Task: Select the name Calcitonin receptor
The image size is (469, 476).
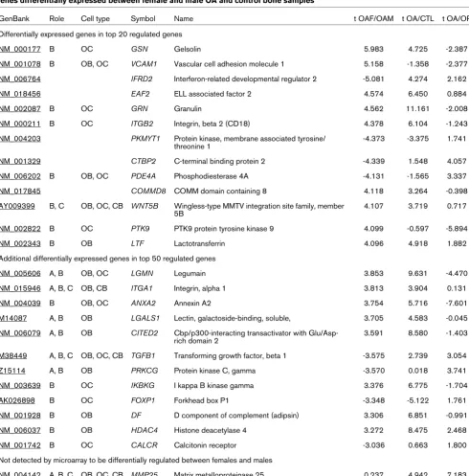Action: 205,445
